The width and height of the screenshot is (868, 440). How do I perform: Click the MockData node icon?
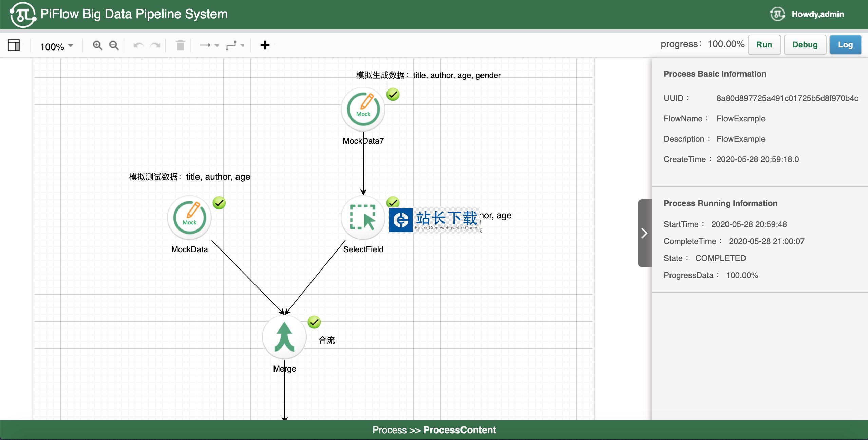point(189,218)
